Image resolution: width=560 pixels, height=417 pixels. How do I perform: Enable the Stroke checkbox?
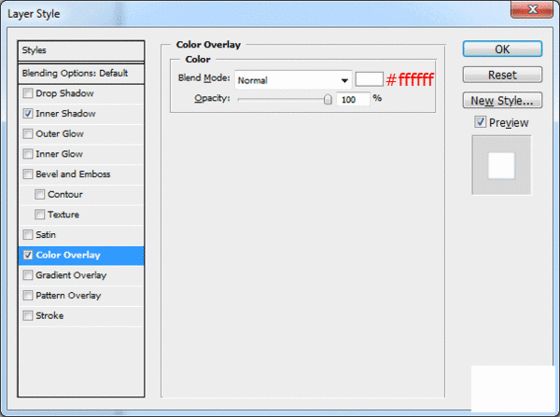(x=28, y=316)
